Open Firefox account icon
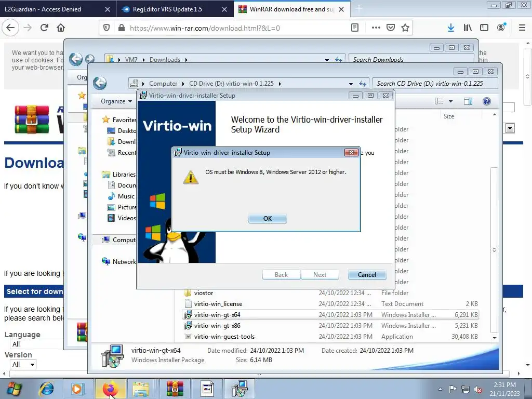The image size is (532, 399). click(x=501, y=28)
